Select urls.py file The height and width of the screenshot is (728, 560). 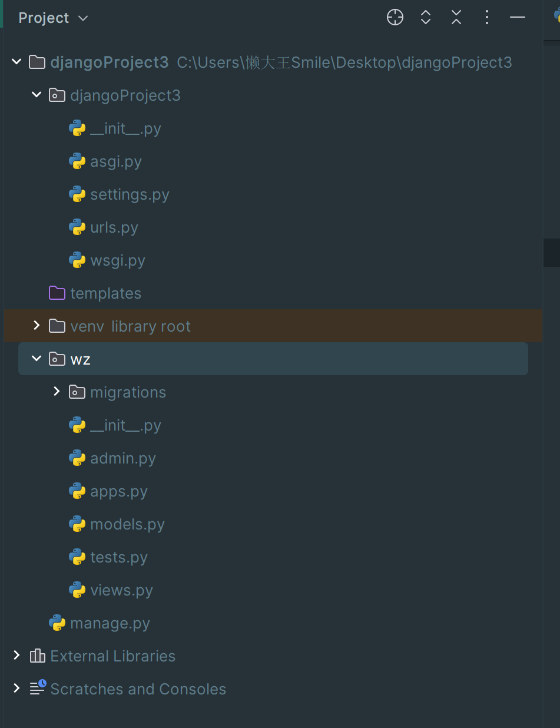click(114, 227)
